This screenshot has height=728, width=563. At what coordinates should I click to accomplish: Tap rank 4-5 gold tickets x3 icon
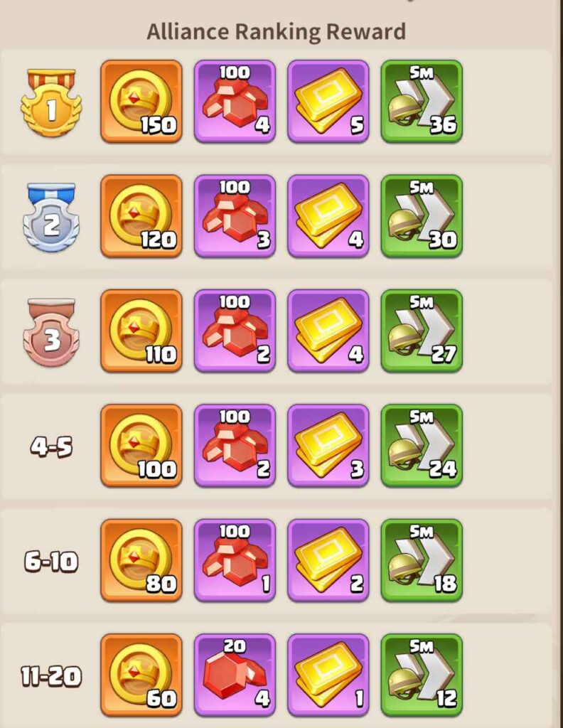coord(328,445)
